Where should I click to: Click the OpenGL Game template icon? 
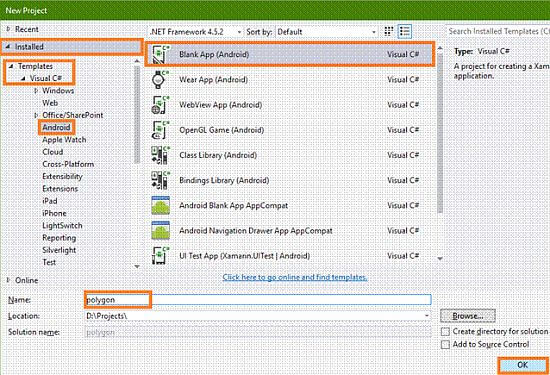coord(160,130)
